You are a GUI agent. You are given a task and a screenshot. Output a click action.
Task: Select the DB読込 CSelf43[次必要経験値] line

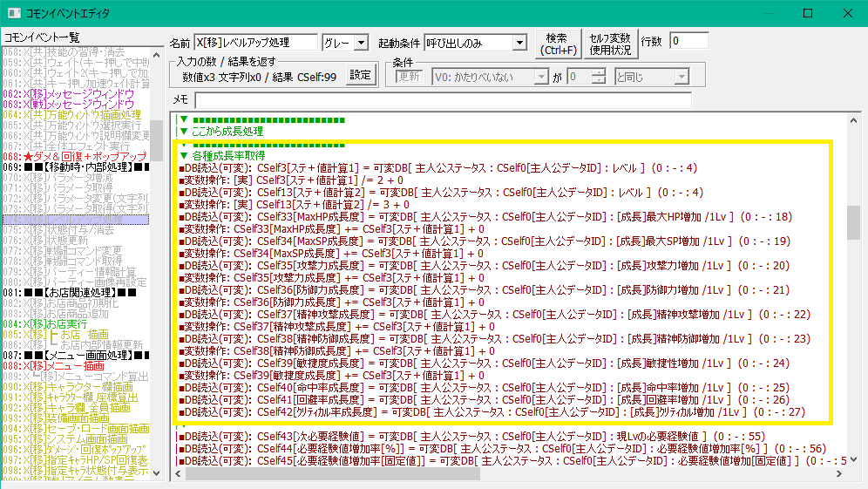coord(471,437)
